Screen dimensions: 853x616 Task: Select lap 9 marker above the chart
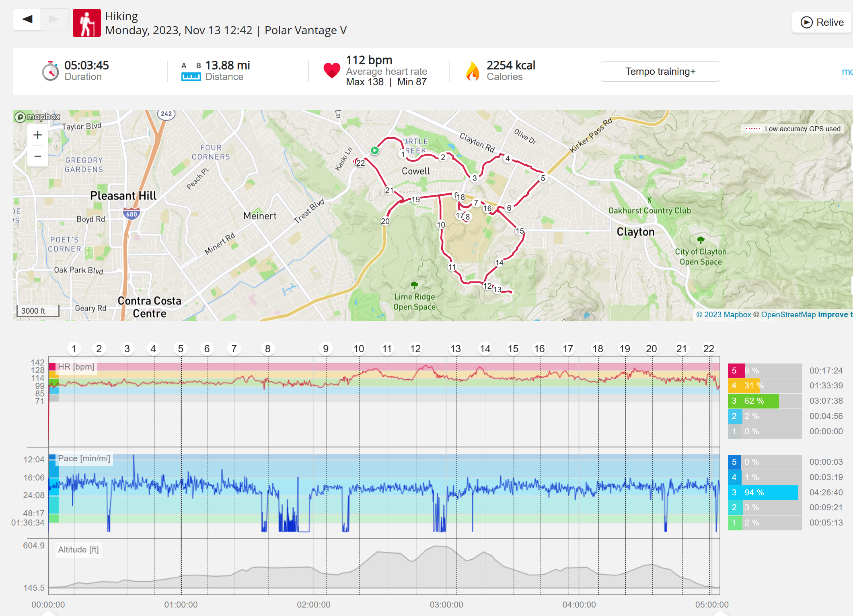click(x=326, y=349)
